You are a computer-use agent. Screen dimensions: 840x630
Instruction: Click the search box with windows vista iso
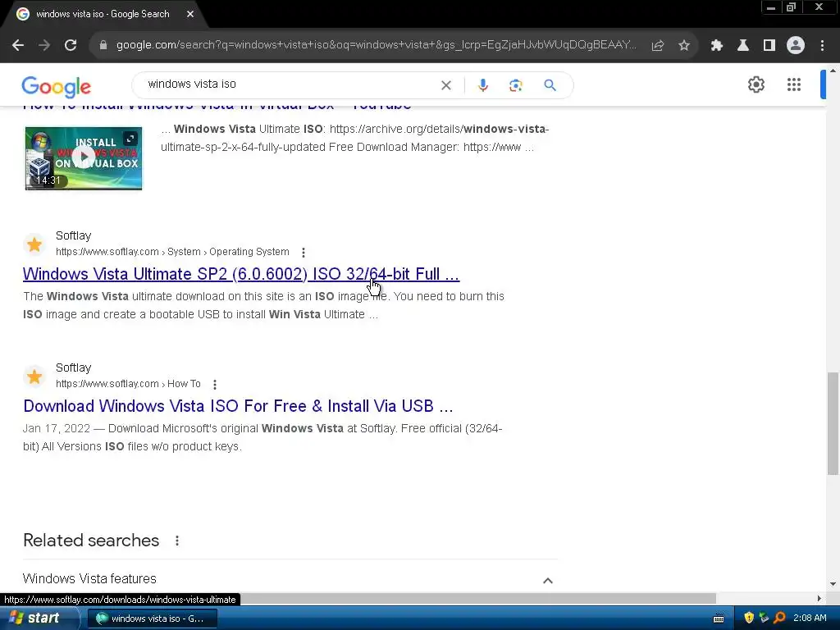click(x=290, y=84)
